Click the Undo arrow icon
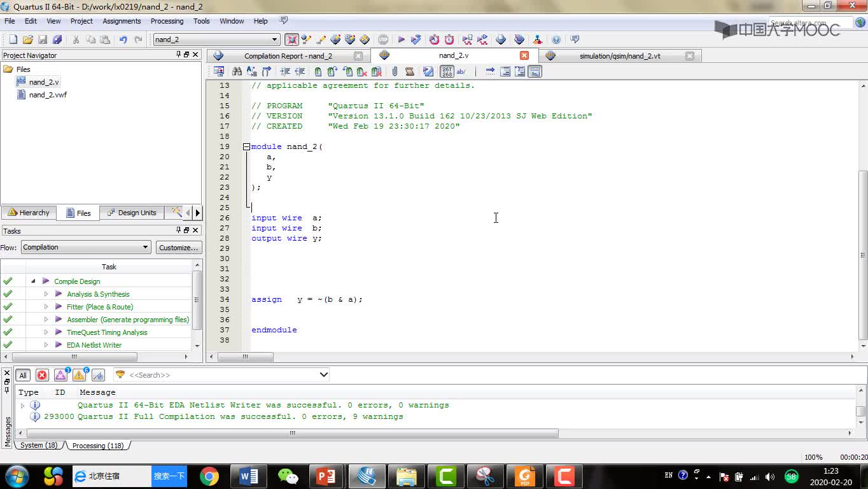 coord(123,39)
